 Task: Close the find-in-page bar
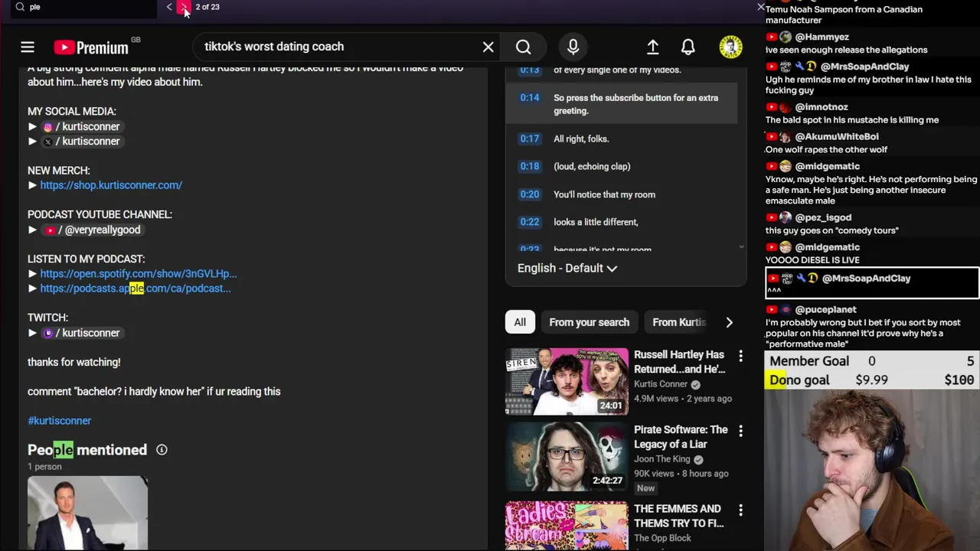760,7
